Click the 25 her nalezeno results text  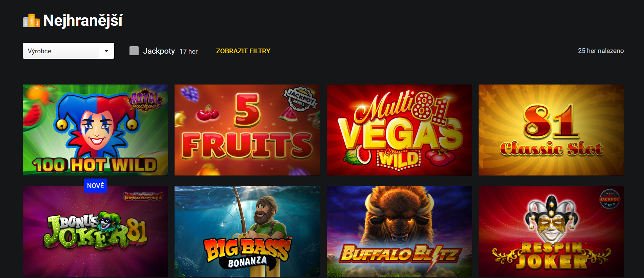(601, 51)
